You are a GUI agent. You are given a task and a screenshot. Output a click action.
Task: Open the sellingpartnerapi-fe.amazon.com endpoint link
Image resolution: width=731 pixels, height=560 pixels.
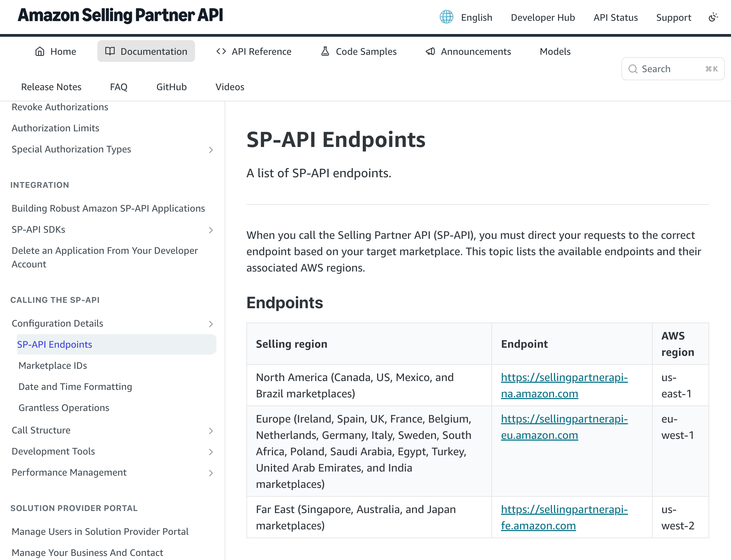coord(564,517)
